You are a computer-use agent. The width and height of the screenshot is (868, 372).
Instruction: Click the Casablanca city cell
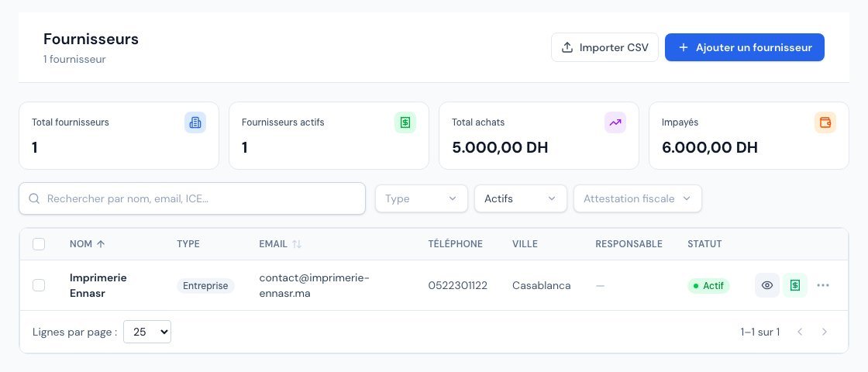point(542,286)
